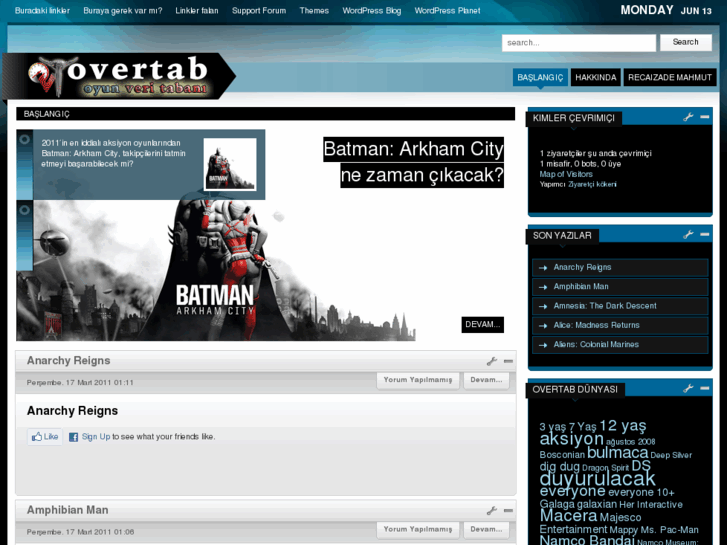Click the aksiyon tag
This screenshot has width=727, height=545.
coord(571,439)
